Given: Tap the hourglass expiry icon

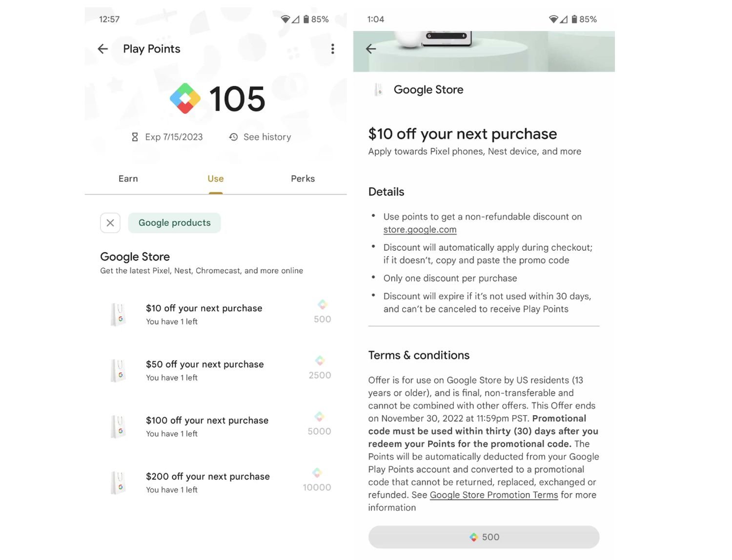Looking at the screenshot, I should click(x=135, y=137).
